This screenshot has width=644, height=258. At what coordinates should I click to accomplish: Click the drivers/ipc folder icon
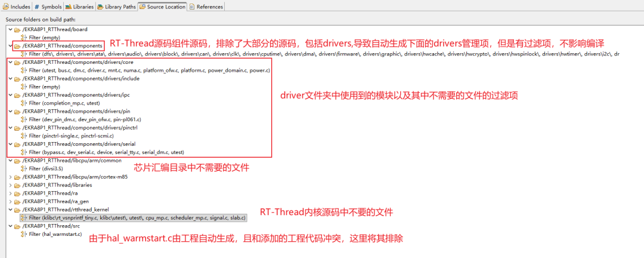pyautogui.click(x=17, y=94)
